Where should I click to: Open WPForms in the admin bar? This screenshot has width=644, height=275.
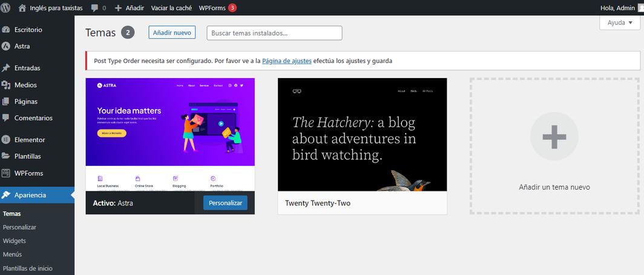click(212, 8)
